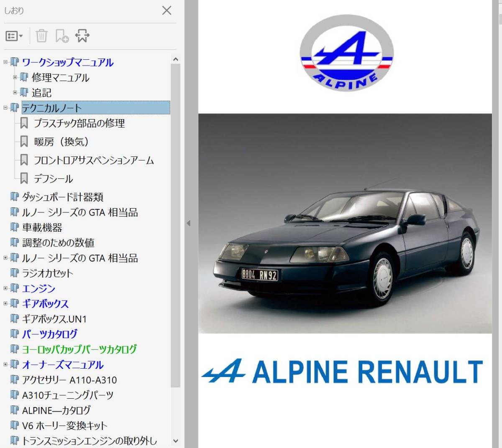The width and height of the screenshot is (502, 448).
Task: Click the delete bookmark trash icon
Action: (x=41, y=36)
